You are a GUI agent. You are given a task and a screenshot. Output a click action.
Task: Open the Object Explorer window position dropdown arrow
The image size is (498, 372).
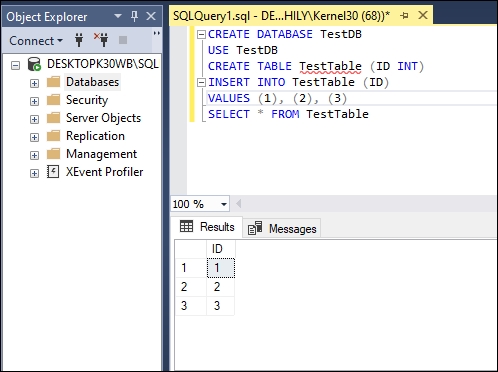(118, 16)
